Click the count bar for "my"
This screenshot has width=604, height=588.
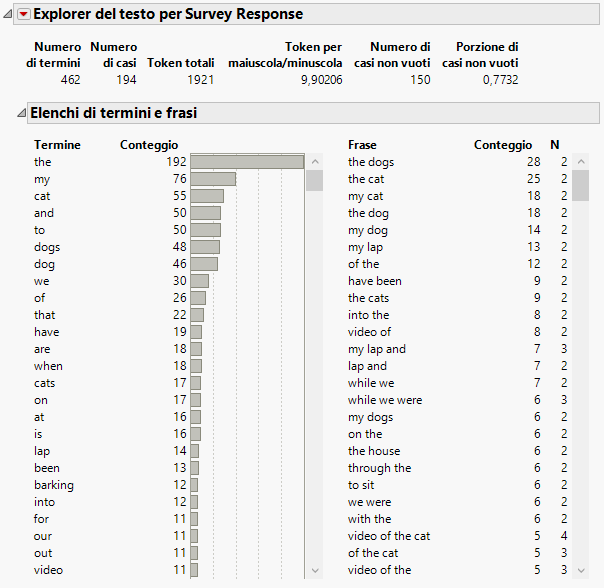pyautogui.click(x=213, y=179)
